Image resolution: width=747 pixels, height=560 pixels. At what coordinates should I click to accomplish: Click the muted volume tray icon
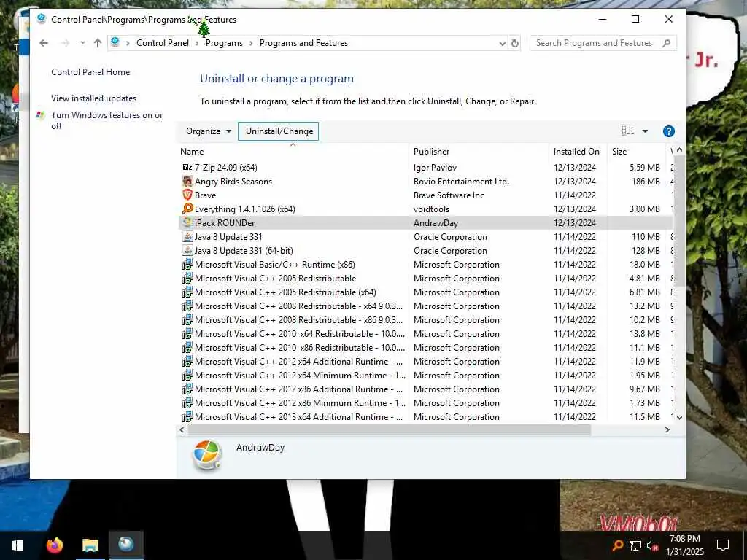point(652,545)
